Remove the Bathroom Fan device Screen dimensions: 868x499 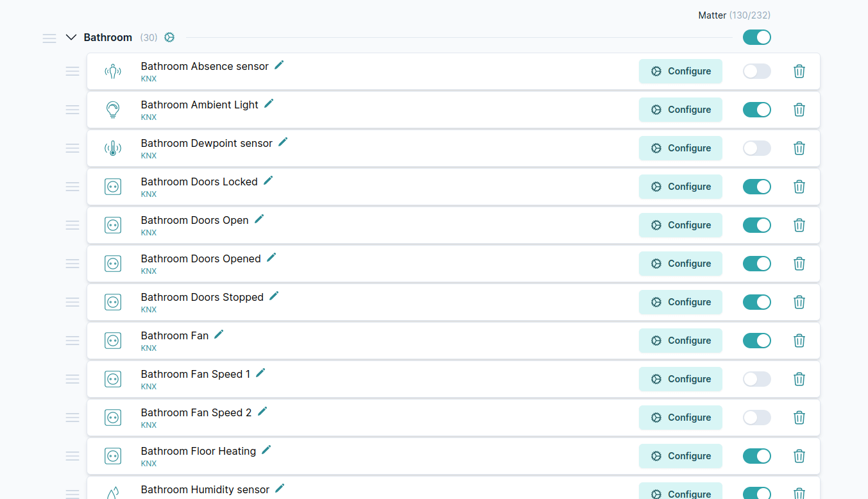(x=799, y=341)
